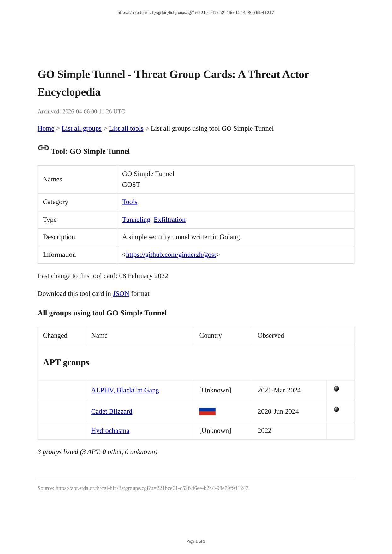Click the status ball icon for ALPHV row
This screenshot has width=392, height=554.
pos(336,389)
